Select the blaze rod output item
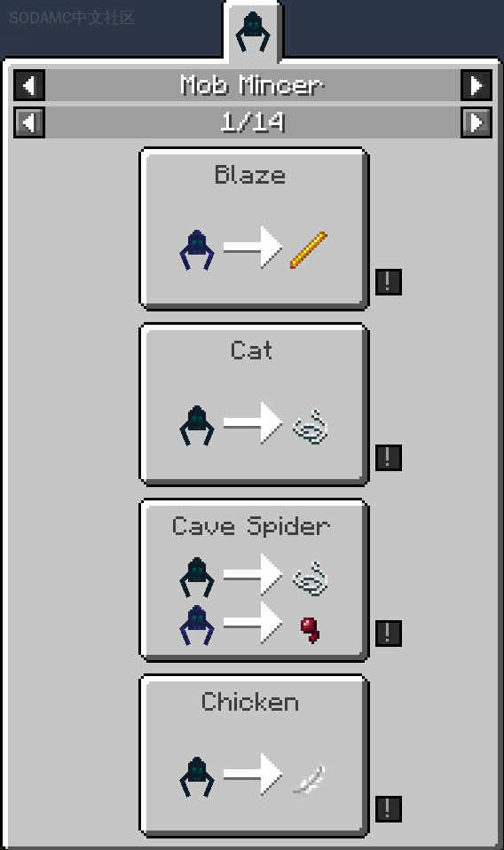 (x=309, y=250)
